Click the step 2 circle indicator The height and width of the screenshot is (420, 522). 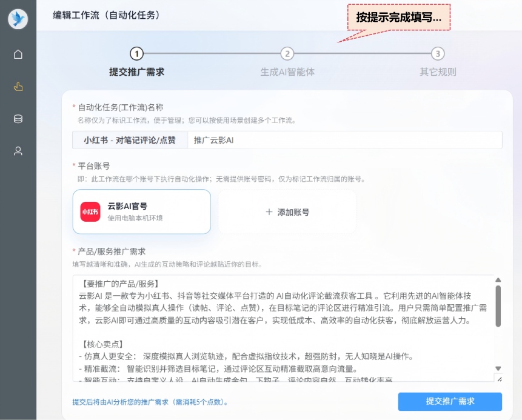click(287, 54)
